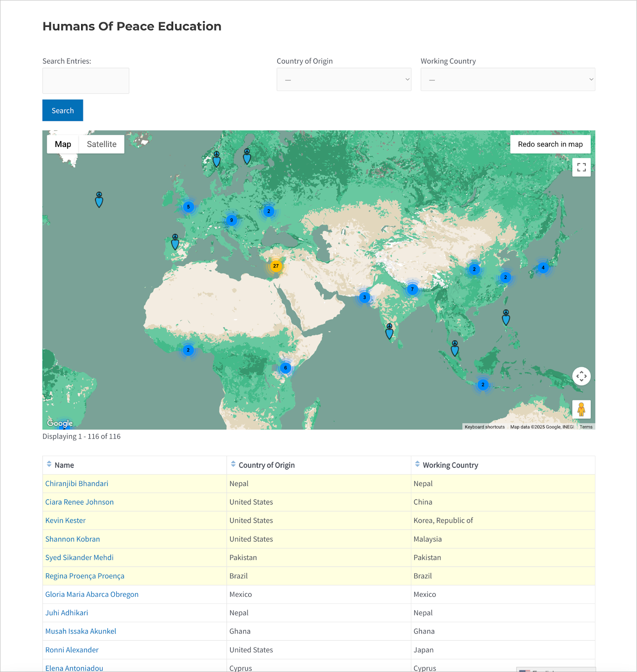
Task: Focus the Search Entries text field
Action: (86, 81)
